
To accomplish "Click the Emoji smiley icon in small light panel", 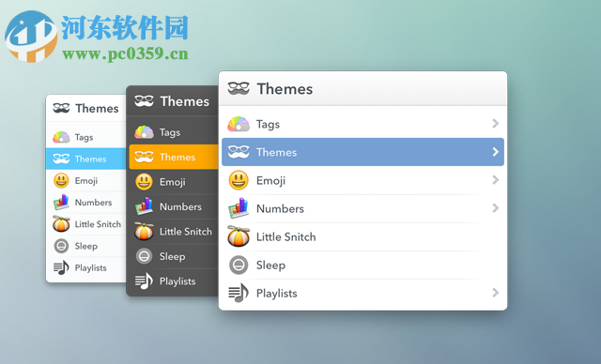I will 61,181.
